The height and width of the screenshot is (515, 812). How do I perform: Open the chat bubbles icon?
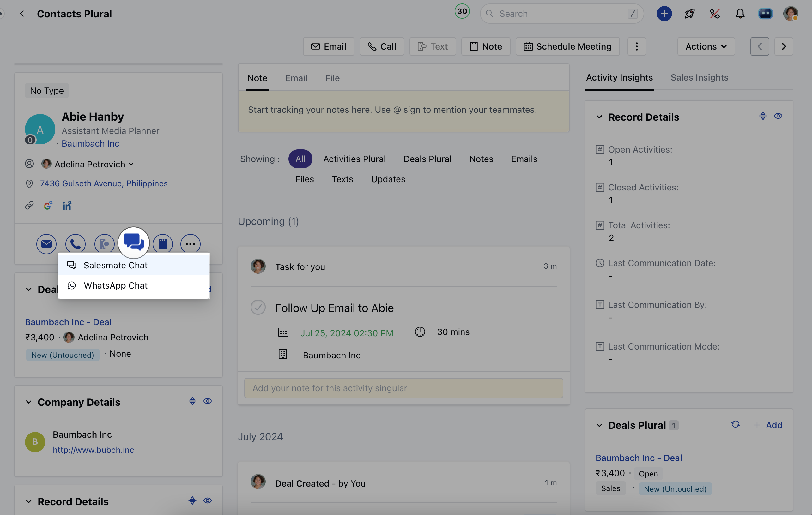(133, 242)
